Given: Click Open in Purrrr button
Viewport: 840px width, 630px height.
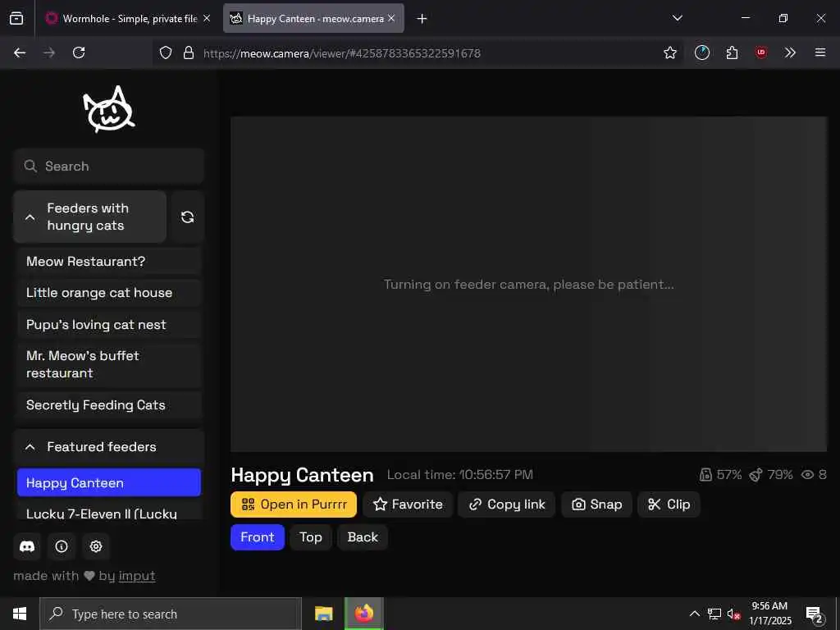Looking at the screenshot, I should 294,504.
